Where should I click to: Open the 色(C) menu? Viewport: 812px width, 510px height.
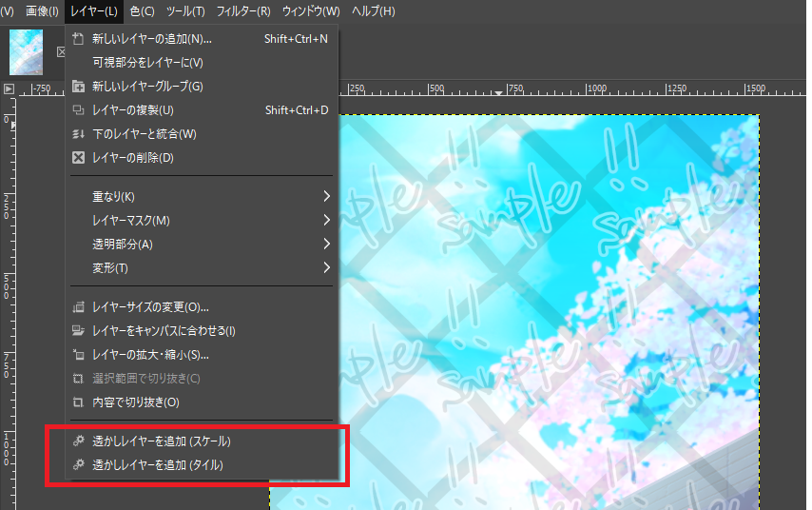point(142,10)
